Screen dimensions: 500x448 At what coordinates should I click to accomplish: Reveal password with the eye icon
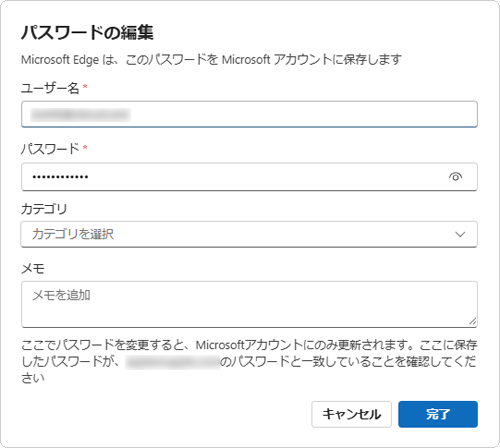(455, 177)
